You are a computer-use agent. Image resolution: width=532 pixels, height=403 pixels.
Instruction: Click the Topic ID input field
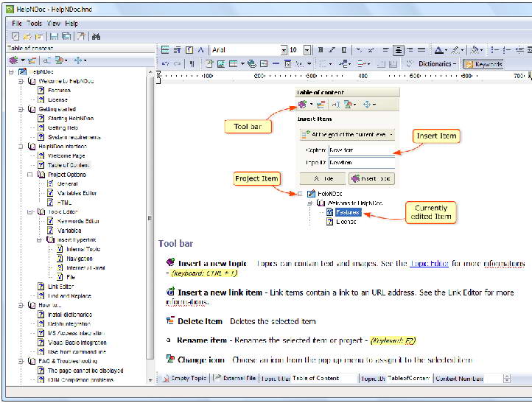coord(409,378)
